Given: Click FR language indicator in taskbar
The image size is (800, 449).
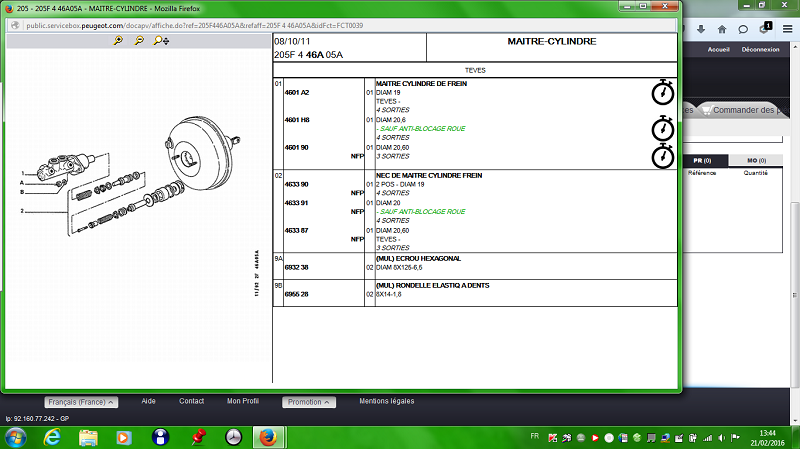Looking at the screenshot, I should click(535, 436).
